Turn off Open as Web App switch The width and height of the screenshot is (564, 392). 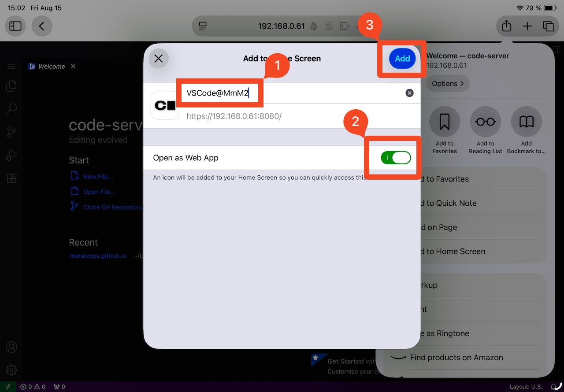coord(396,158)
